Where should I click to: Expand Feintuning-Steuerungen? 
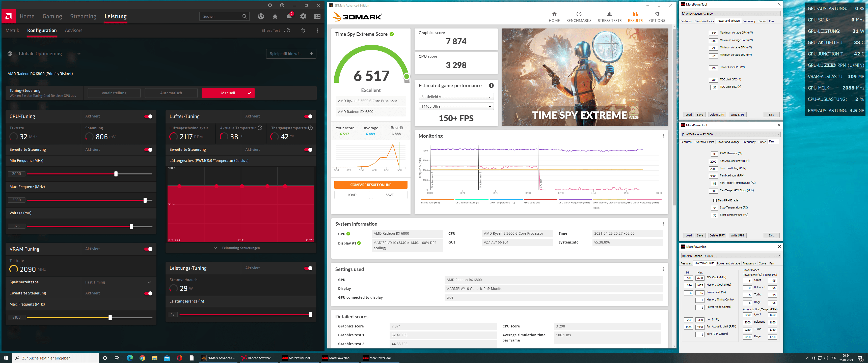point(237,248)
